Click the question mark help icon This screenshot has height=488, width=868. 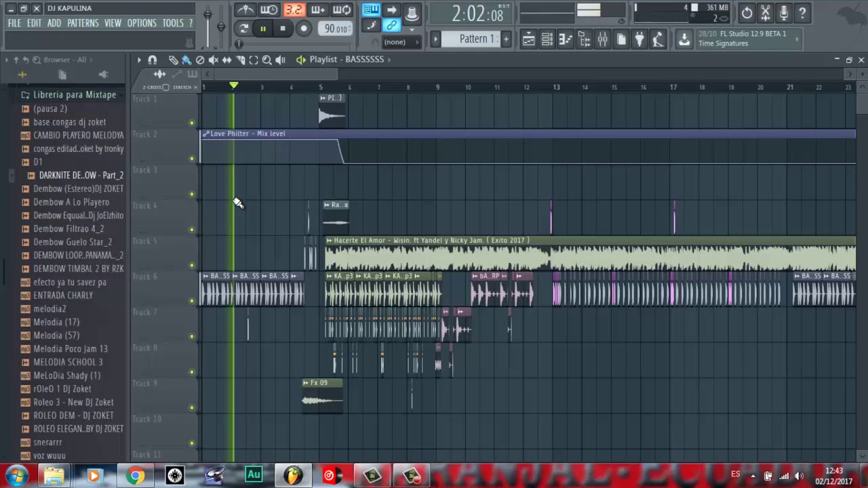[x=802, y=12]
